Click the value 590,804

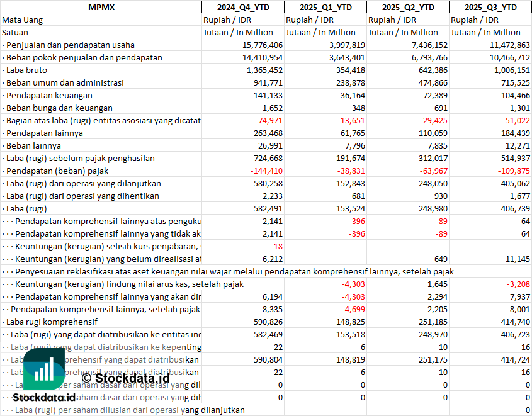click(268, 359)
